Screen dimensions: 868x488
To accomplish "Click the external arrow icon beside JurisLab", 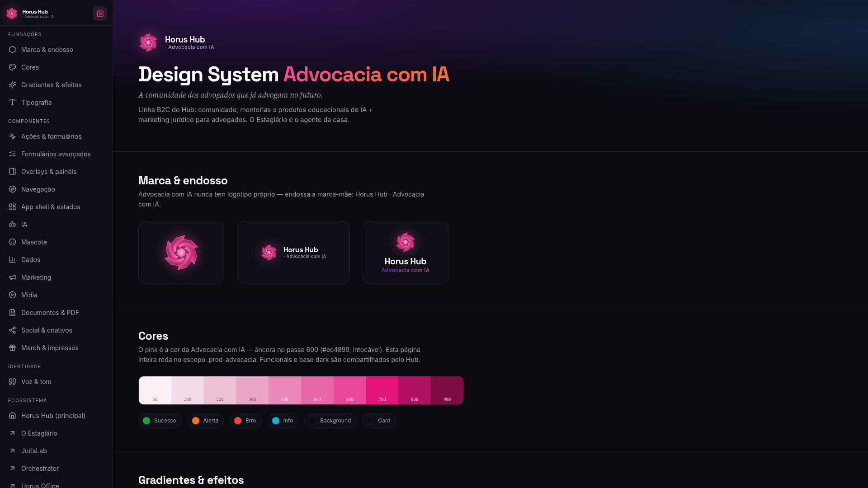I will 12,451.
